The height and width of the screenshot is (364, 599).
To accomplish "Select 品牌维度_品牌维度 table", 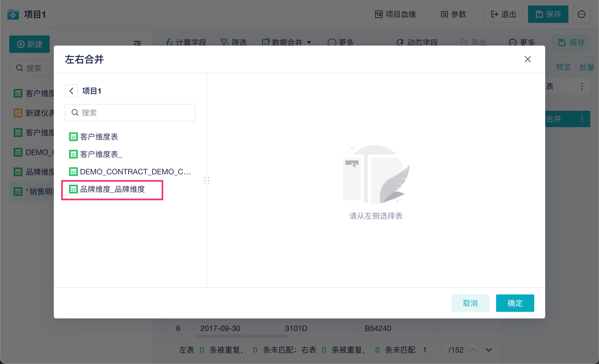I will 112,189.
